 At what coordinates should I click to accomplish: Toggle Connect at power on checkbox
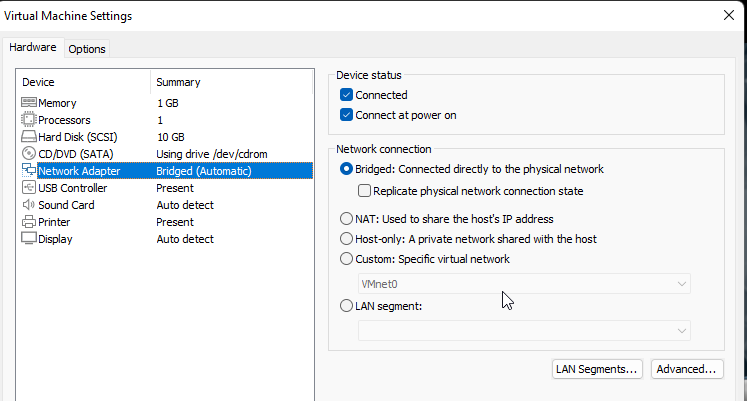tap(347, 115)
